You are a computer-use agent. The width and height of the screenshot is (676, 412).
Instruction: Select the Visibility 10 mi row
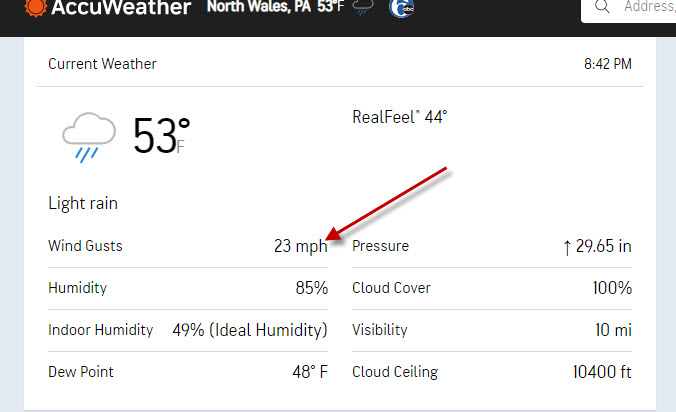[492, 330]
